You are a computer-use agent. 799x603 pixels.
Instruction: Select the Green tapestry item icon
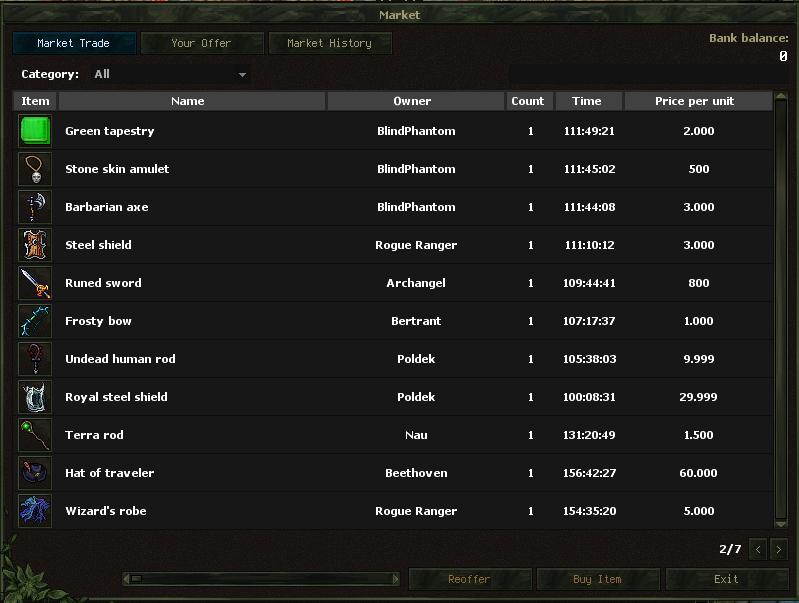click(35, 131)
